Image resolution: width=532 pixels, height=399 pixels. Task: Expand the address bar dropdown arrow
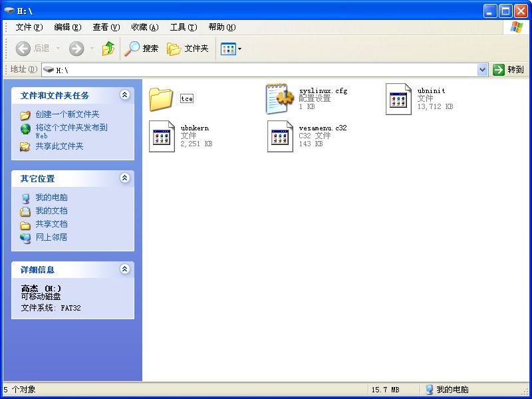pos(483,70)
